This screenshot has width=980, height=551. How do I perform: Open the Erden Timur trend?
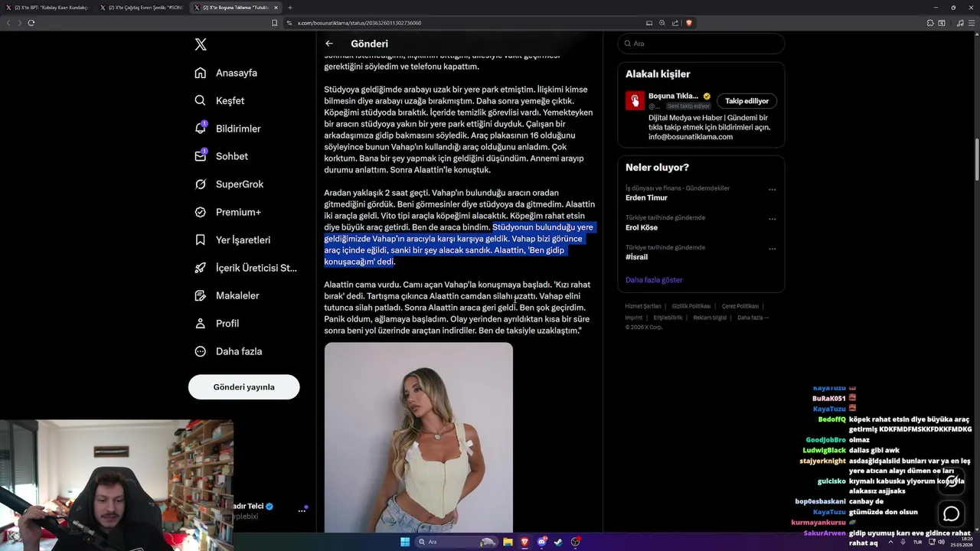(x=647, y=197)
